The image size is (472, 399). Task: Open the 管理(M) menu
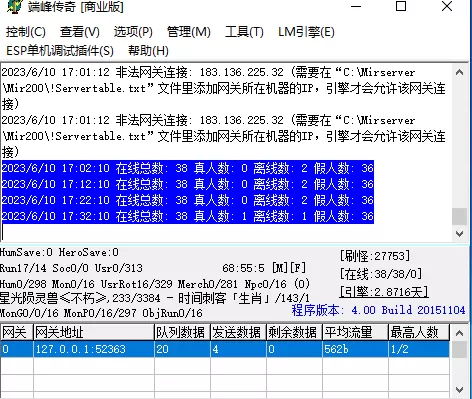[x=189, y=32]
